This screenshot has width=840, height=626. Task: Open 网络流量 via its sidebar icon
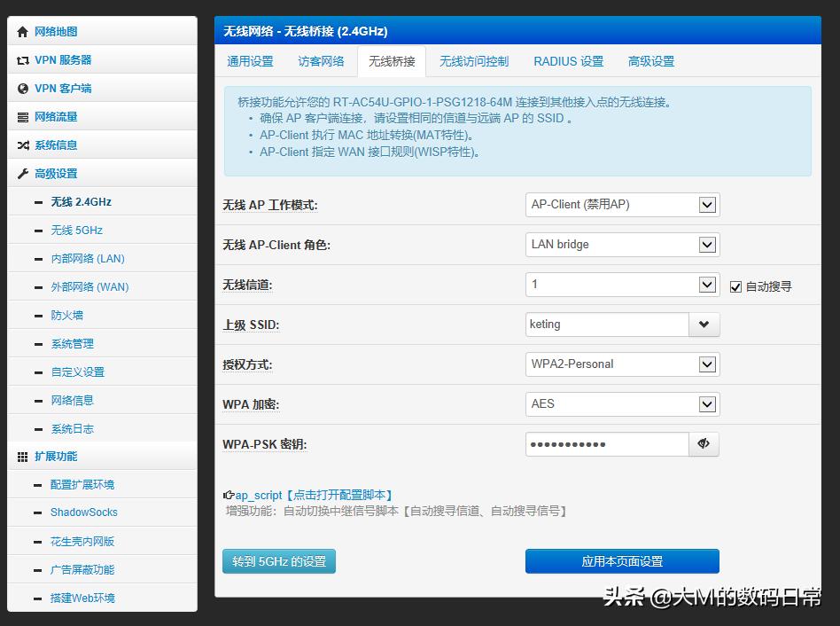point(22,116)
